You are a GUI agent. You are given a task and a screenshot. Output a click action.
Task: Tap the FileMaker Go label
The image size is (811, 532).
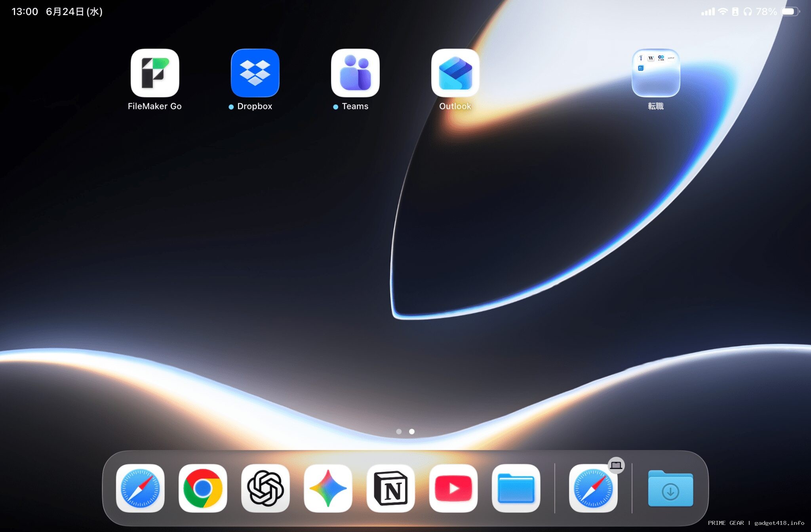(155, 106)
